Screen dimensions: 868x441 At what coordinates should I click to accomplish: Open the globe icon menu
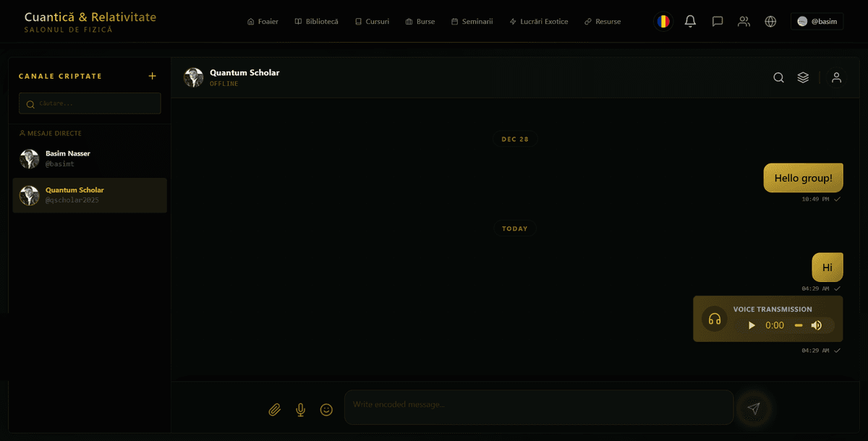click(x=770, y=22)
